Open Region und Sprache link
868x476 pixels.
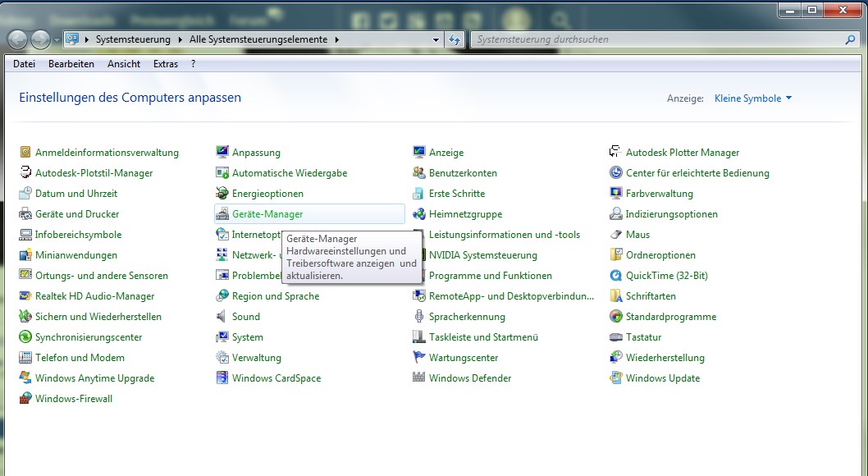pos(276,296)
